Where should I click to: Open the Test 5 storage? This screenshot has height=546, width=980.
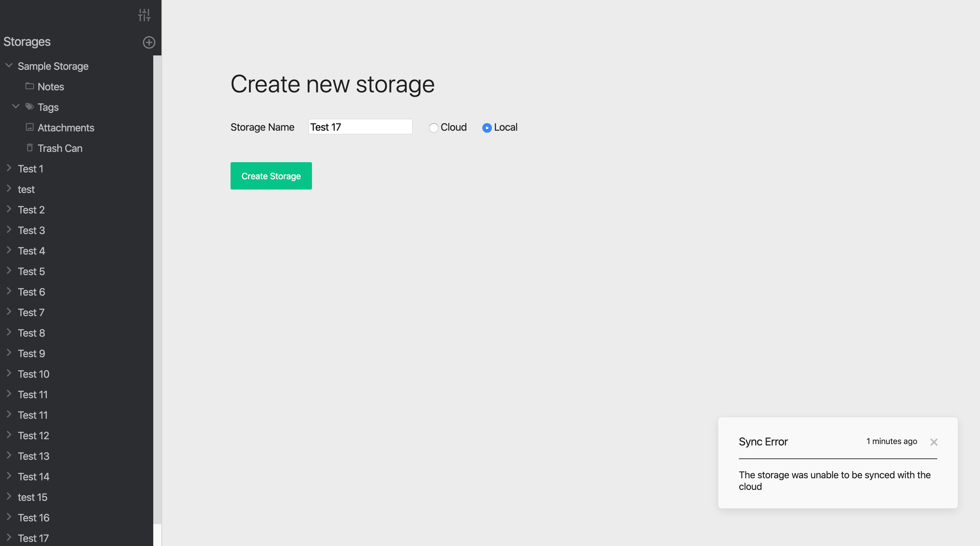pos(31,271)
